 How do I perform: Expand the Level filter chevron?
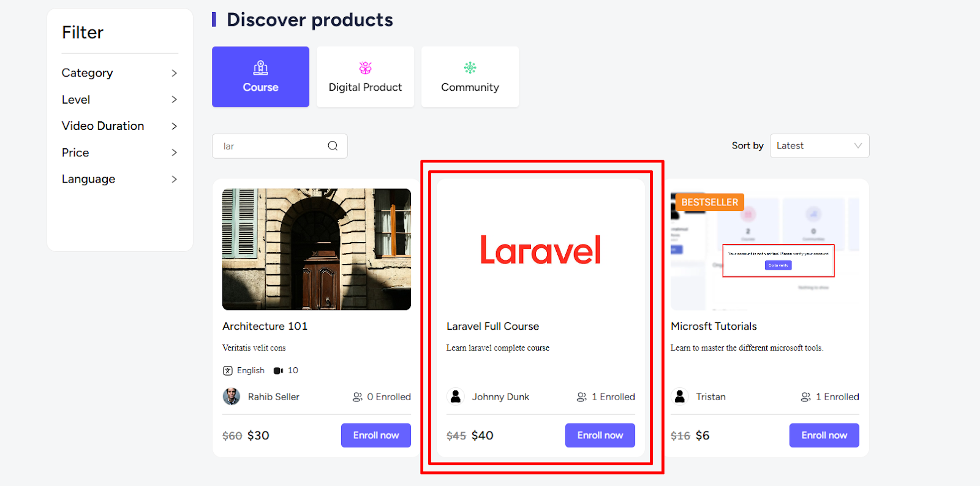(x=174, y=99)
